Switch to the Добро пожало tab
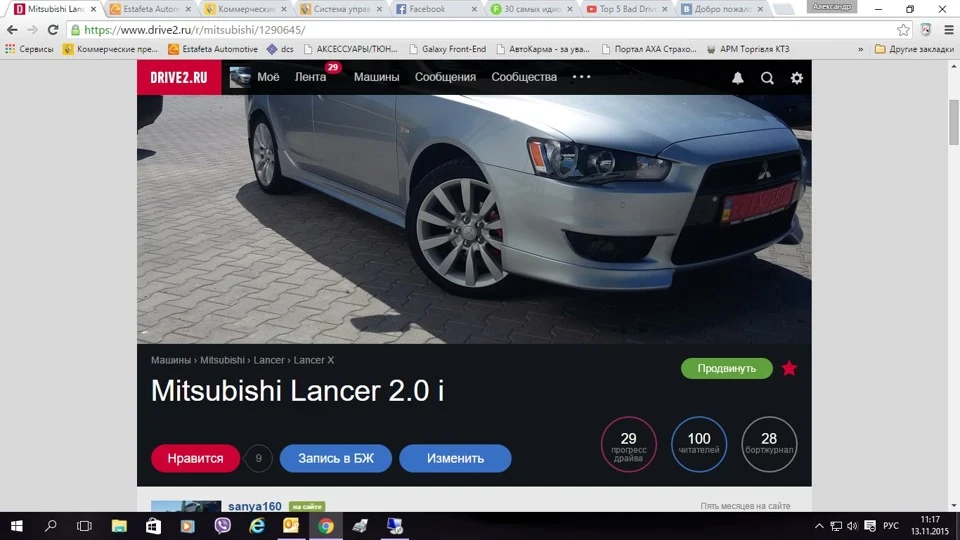Viewport: 960px width, 540px height. coord(723,9)
